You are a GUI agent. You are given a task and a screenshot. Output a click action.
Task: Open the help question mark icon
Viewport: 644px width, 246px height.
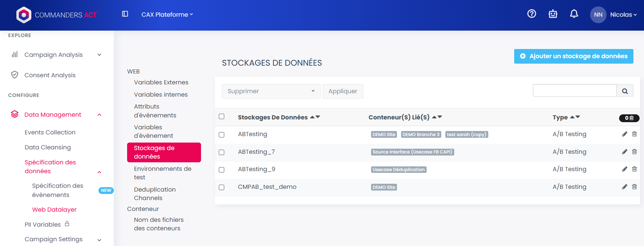[x=532, y=14]
